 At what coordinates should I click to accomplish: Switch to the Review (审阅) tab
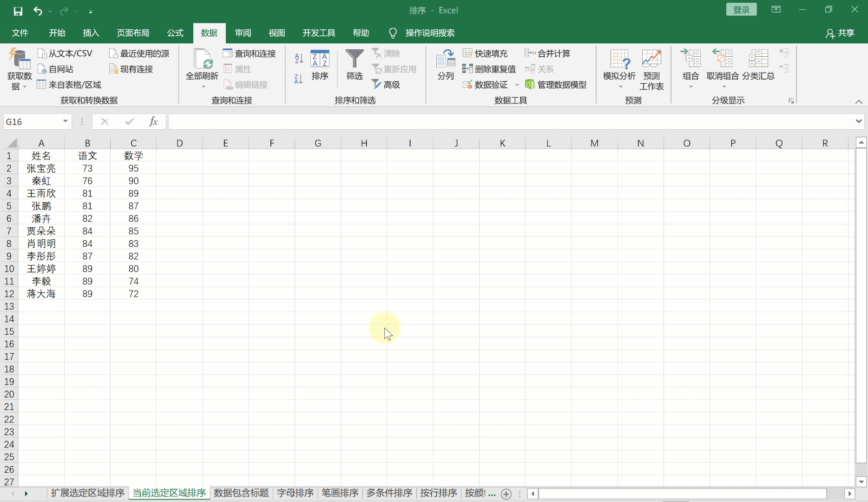pos(243,33)
